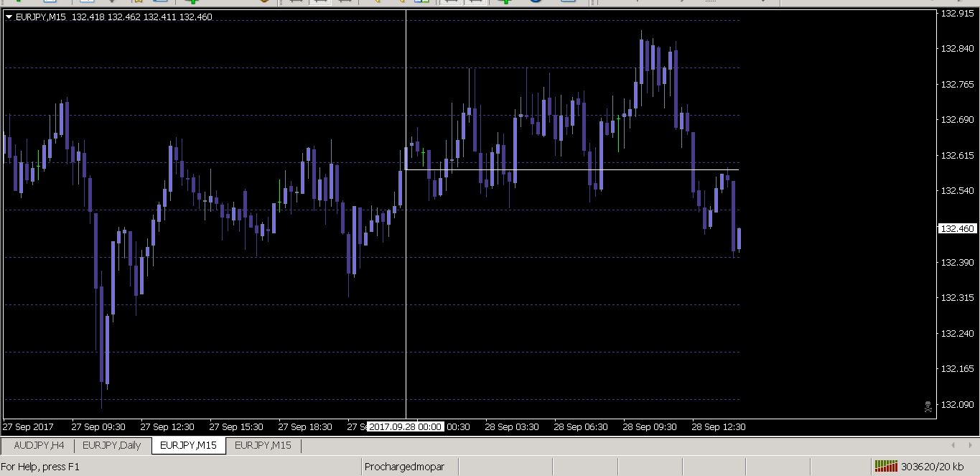The width and height of the screenshot is (980, 476).
Task: Open the AUDJPY,H4 chart tab
Action: tap(39, 445)
